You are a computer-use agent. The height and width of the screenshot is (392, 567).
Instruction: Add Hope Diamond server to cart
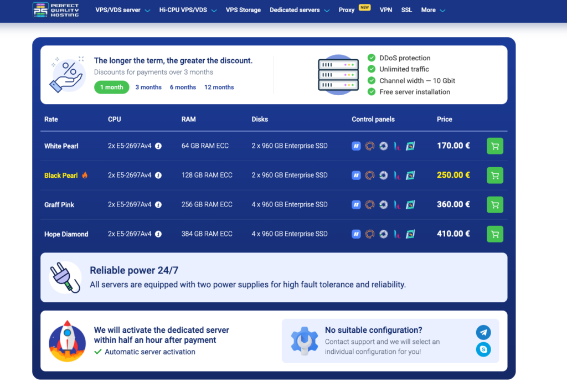click(494, 234)
